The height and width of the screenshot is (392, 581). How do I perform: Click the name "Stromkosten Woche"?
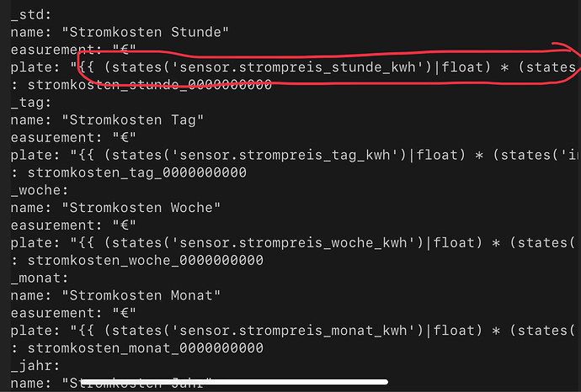pos(141,208)
